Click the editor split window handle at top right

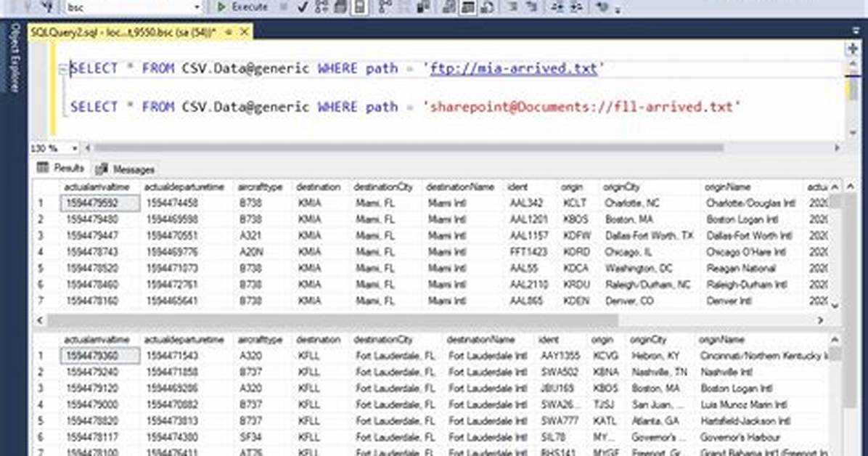[x=853, y=49]
